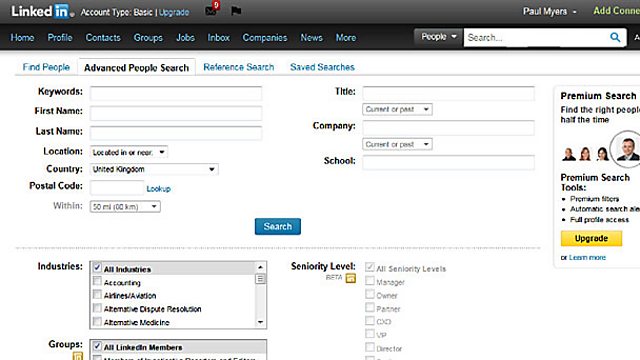640x360 pixels.
Task: Click the flag notifications icon
Action: (236, 11)
